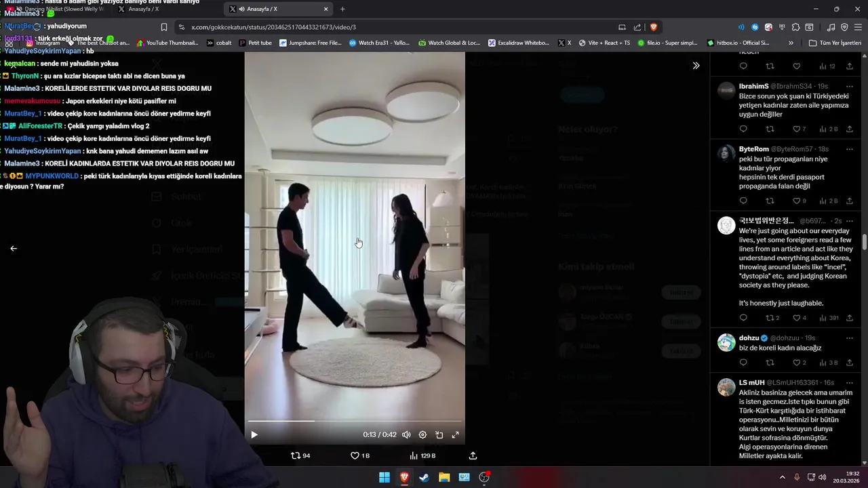
Task: Share ByteRom's reply
Action: [x=849, y=201]
